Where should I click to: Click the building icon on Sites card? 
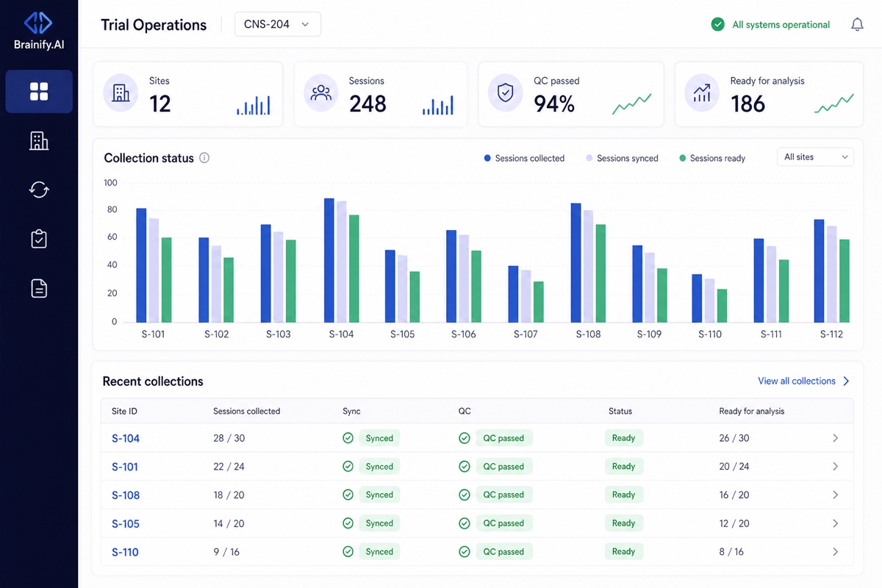(121, 93)
